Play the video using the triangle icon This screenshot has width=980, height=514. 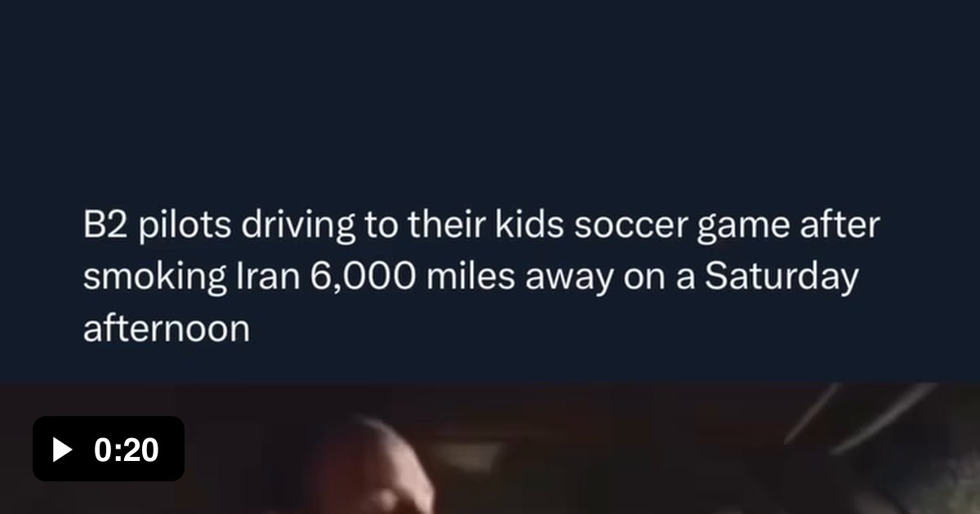coord(62,450)
